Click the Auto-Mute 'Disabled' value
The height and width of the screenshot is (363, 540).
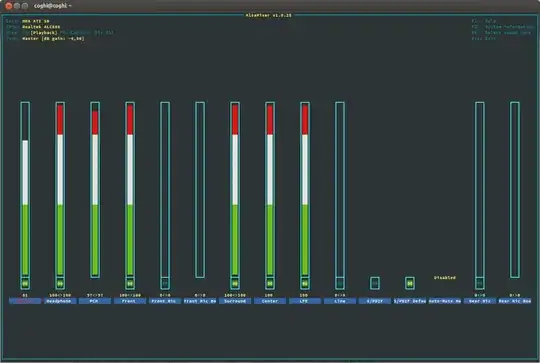pyautogui.click(x=445, y=278)
